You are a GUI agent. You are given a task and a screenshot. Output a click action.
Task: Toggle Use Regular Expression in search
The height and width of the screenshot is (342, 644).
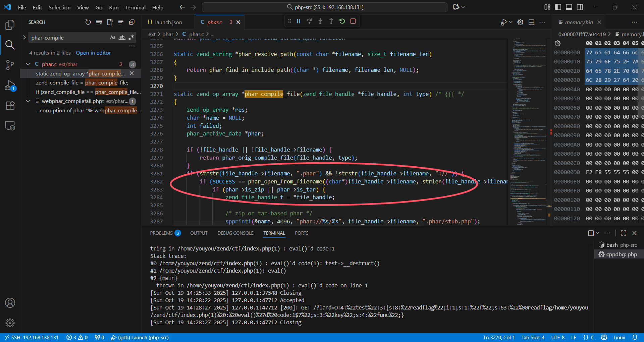(131, 38)
